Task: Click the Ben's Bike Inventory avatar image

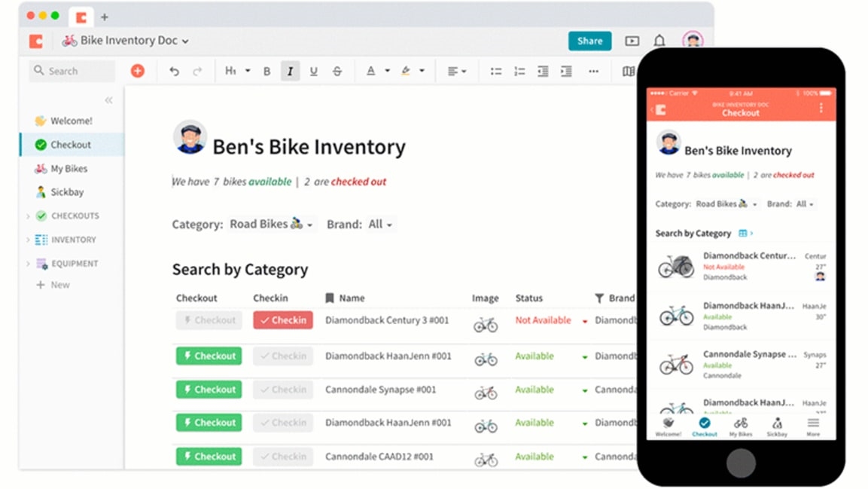Action: pos(190,137)
